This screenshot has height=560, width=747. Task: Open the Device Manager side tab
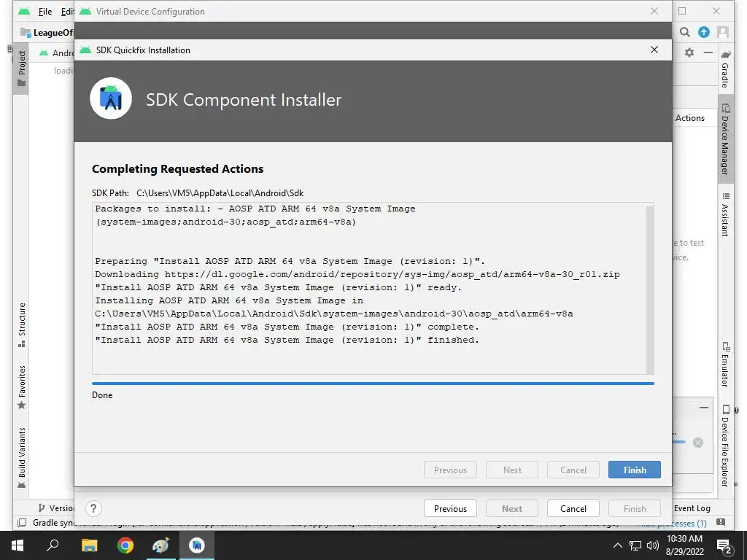(x=725, y=139)
